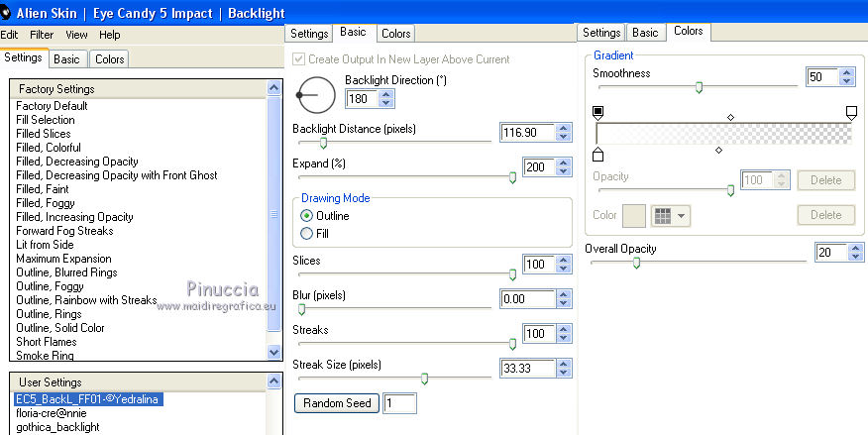Image resolution: width=868 pixels, height=435 pixels.
Task: Click the Factory Settings list scroll-down arrow
Action: point(274,352)
